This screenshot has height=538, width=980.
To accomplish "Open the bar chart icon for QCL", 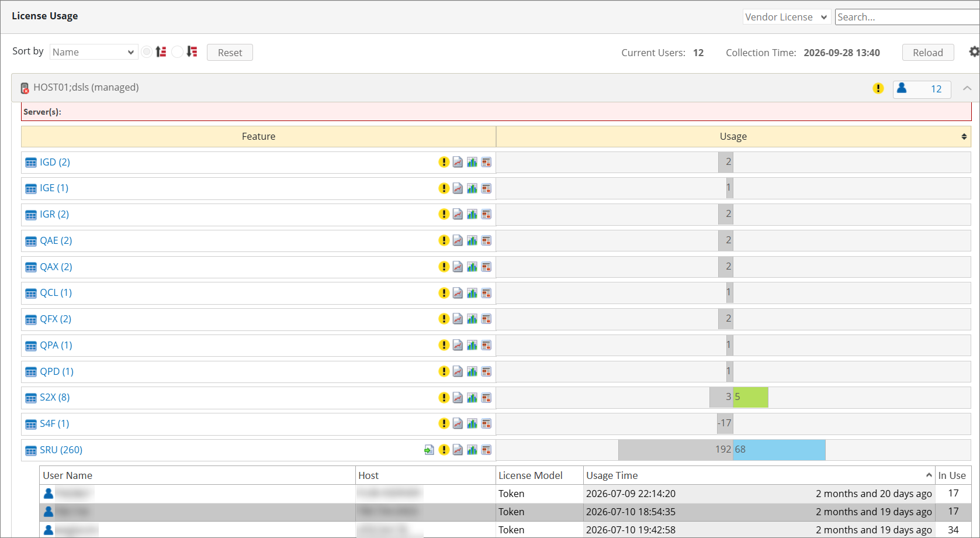I will pyautogui.click(x=472, y=293).
